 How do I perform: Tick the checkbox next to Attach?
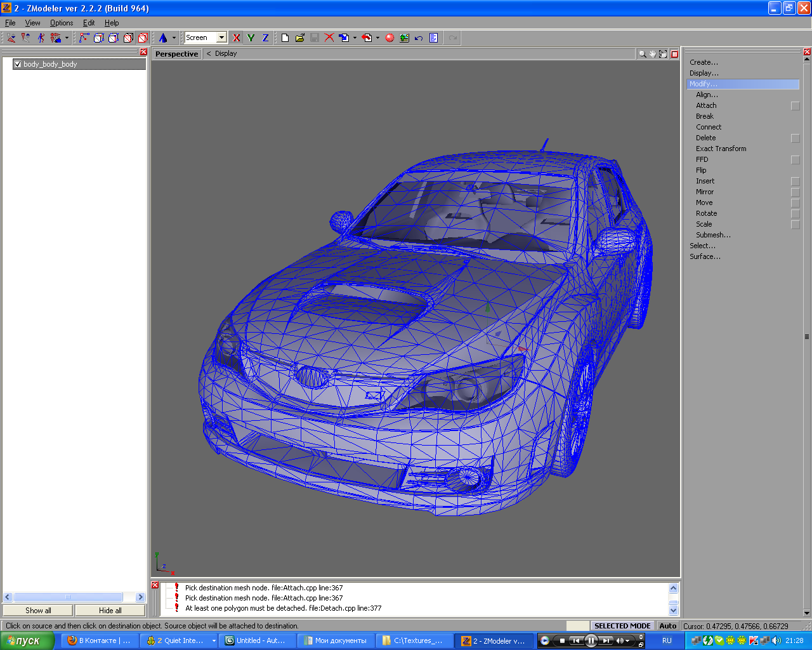pos(795,106)
